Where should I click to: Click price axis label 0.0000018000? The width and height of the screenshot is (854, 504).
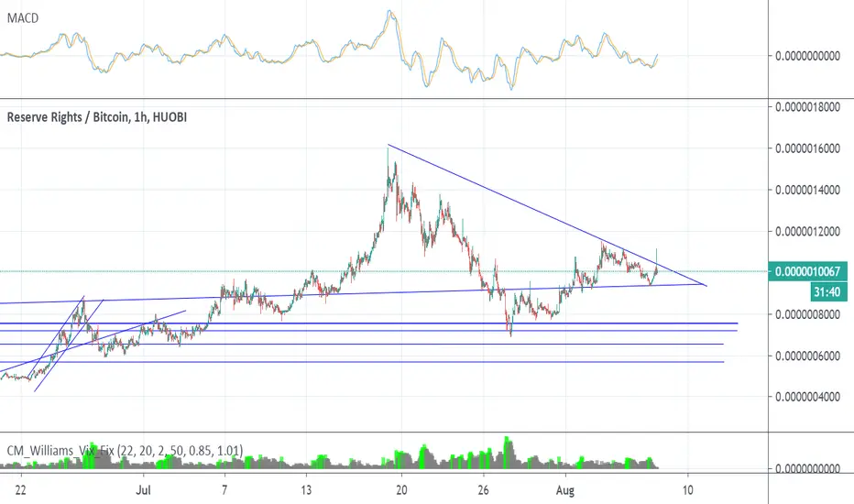point(807,107)
